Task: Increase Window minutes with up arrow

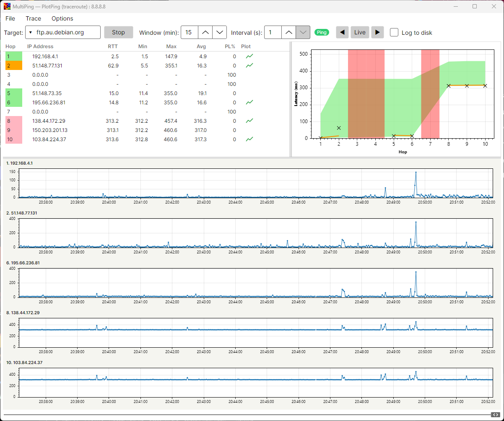Action: tap(205, 32)
